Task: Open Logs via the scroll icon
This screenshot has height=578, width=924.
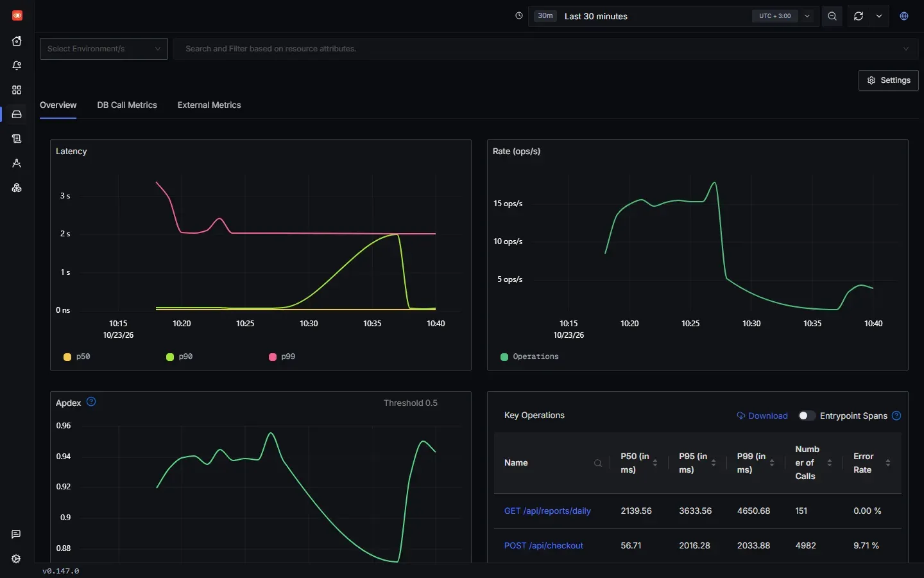Action: tap(17, 139)
